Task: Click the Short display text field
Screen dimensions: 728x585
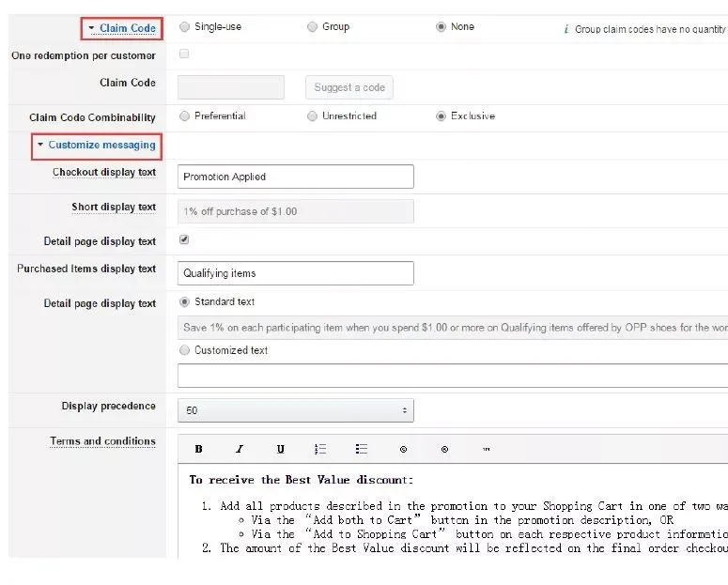Action: [x=296, y=211]
